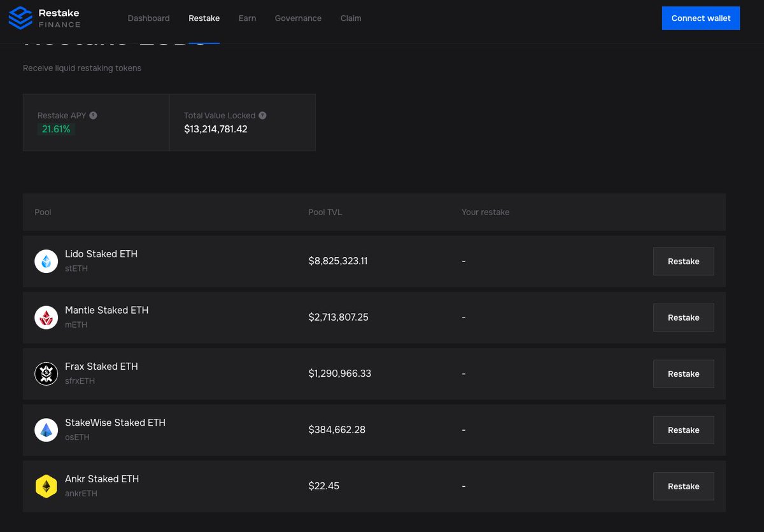
Task: Click the Ankr Staked ETH pool name
Action: coord(102,479)
